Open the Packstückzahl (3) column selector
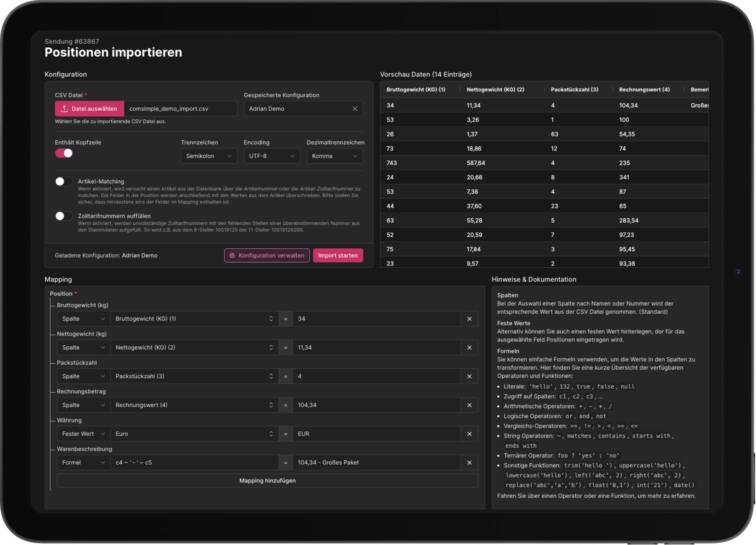The height and width of the screenshot is (545, 756). pos(195,376)
